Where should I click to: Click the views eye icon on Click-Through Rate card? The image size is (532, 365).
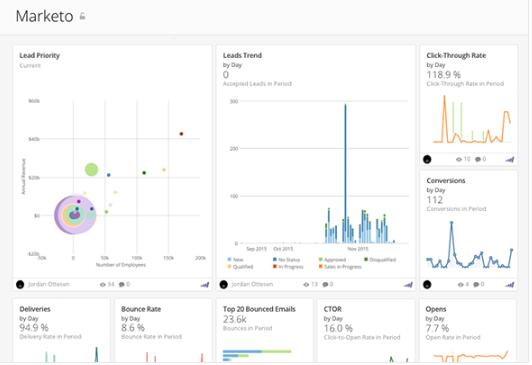click(x=459, y=159)
